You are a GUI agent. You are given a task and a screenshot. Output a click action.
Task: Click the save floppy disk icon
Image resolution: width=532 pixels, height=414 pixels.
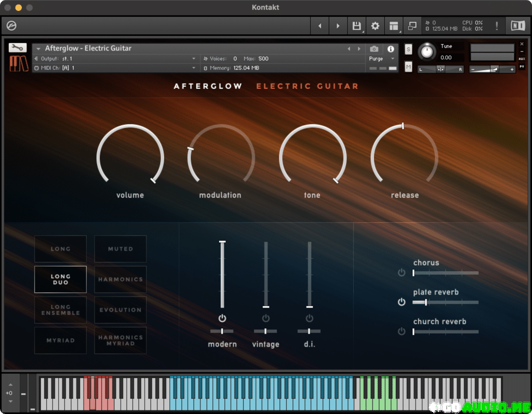point(356,26)
